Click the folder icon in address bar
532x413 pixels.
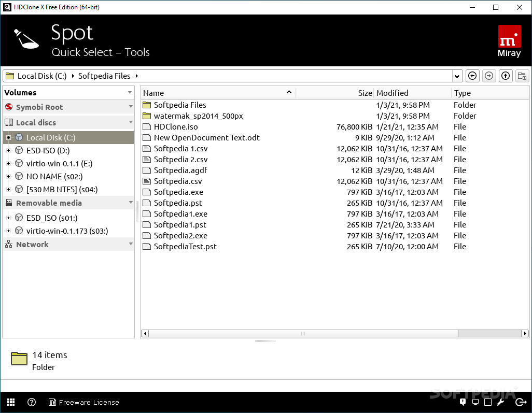10,76
